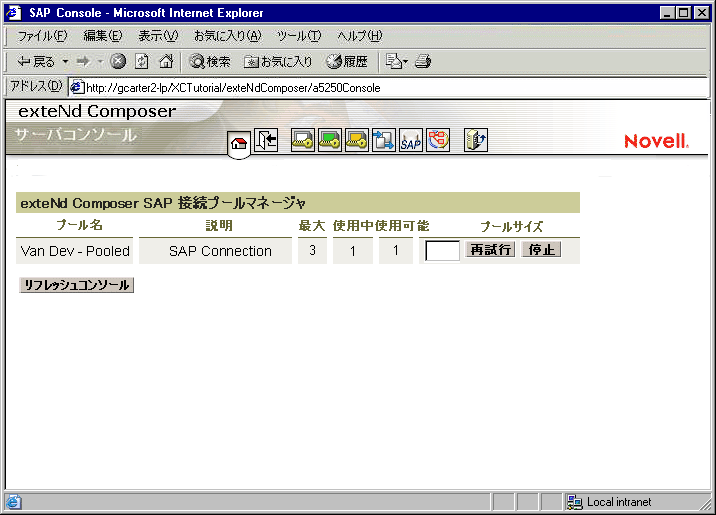Click the browser Forward arrow
The width and height of the screenshot is (716, 515).
83,61
